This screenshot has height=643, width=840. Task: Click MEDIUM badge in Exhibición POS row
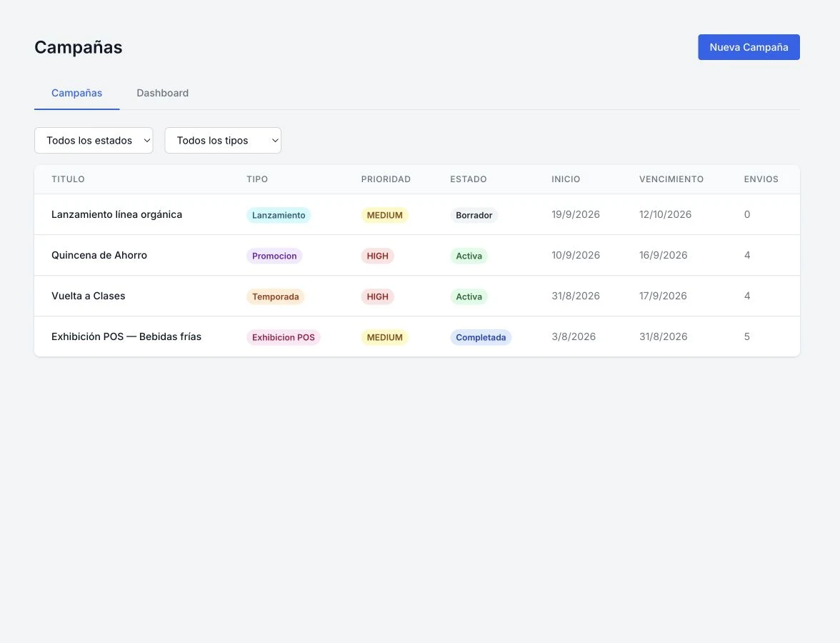(x=384, y=337)
